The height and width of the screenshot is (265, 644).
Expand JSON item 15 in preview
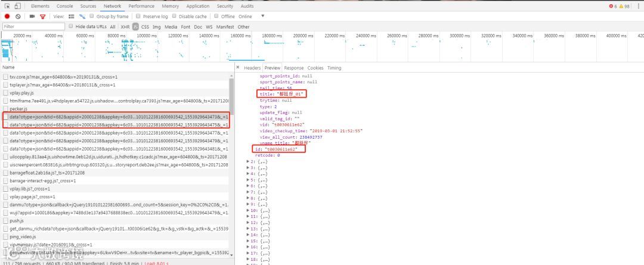click(248, 241)
